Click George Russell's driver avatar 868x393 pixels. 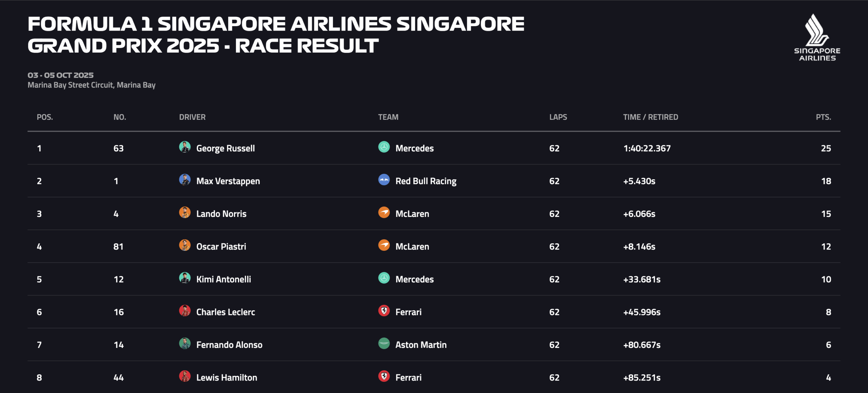click(184, 147)
